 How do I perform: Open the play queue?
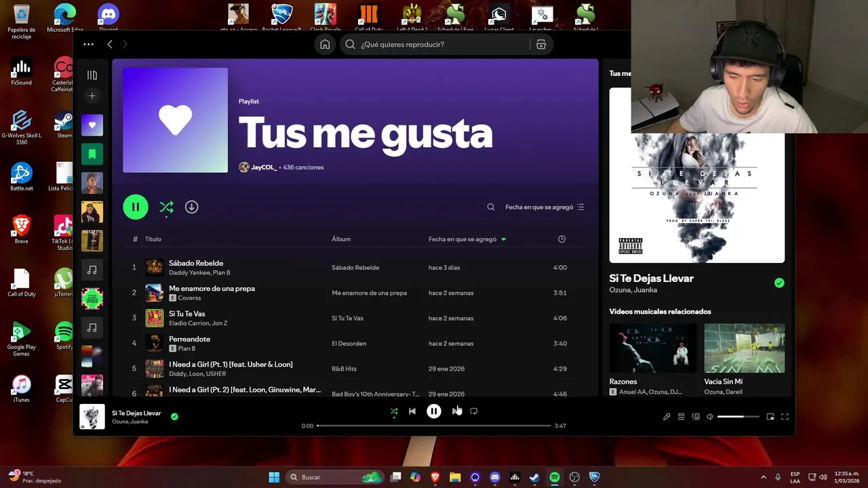click(682, 417)
